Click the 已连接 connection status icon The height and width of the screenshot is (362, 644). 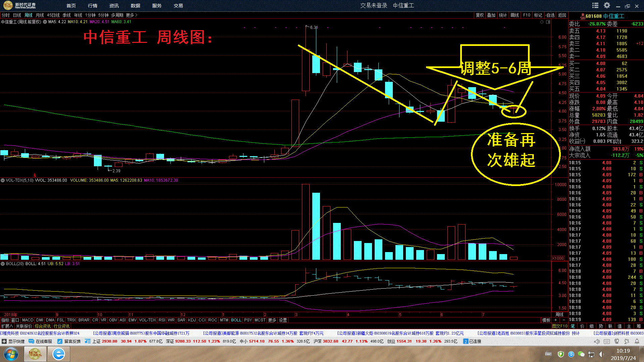tap(466, 341)
